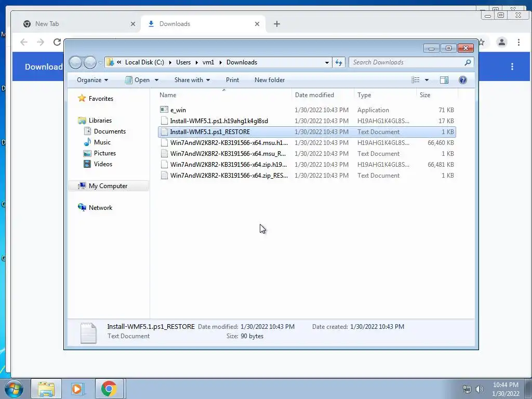Click the network tray icon
Screen dimensions: 532x399
pyautogui.click(x=467, y=389)
